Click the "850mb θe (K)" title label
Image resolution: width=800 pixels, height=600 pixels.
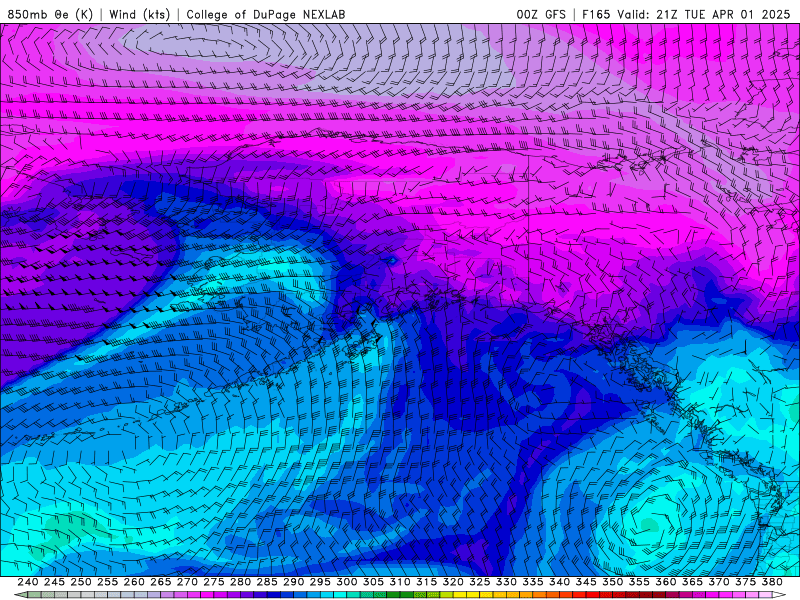pos(50,14)
